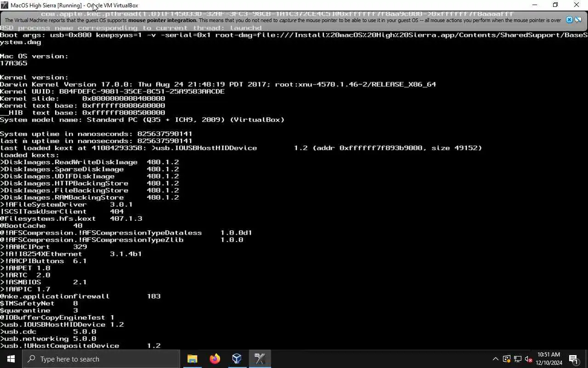
Task: Click the "__HIB text base" line
Action: (82, 113)
